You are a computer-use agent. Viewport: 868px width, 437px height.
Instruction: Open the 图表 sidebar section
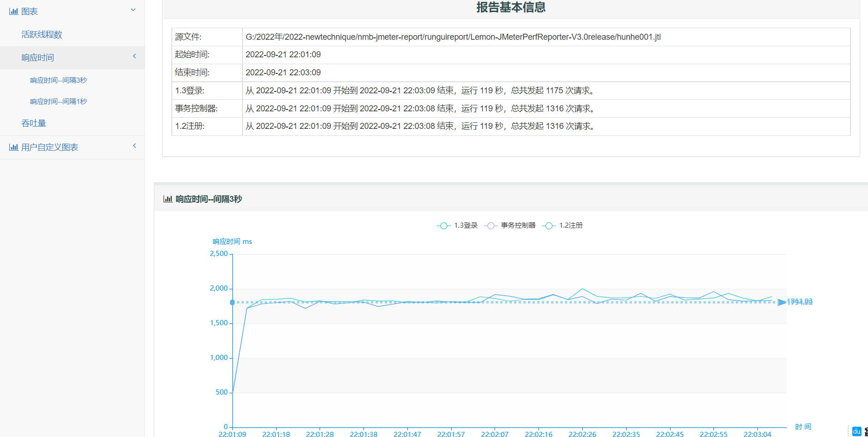tap(30, 11)
